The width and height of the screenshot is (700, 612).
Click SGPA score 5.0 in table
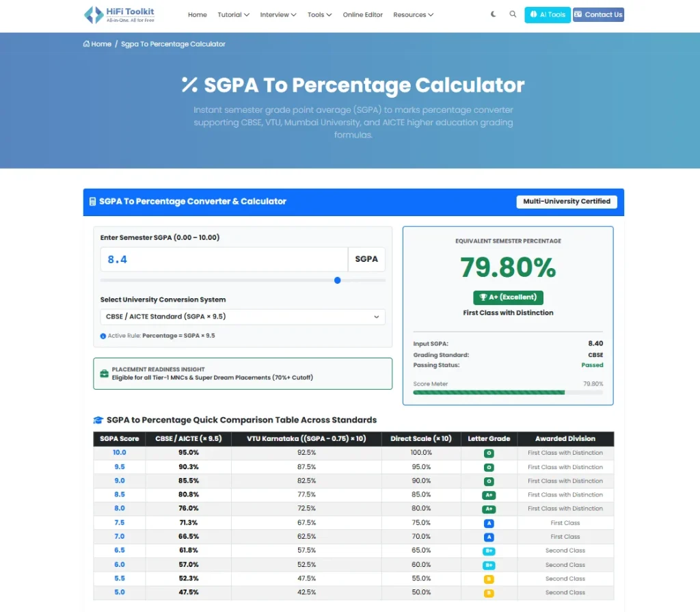tap(119, 592)
